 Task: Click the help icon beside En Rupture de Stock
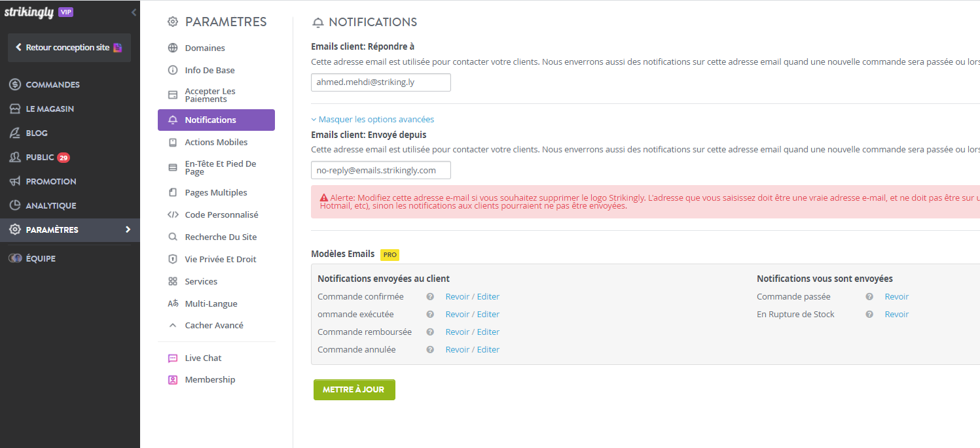[x=869, y=315]
